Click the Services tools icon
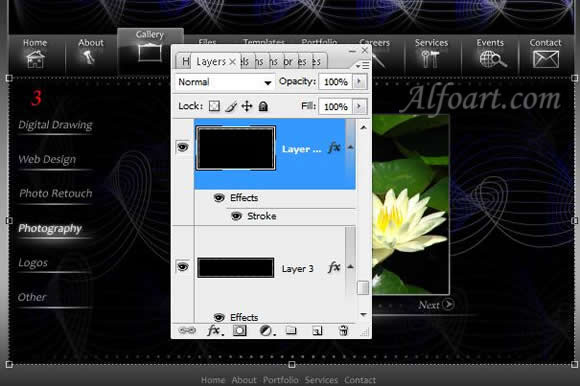The height and width of the screenshot is (386, 580). click(430, 59)
